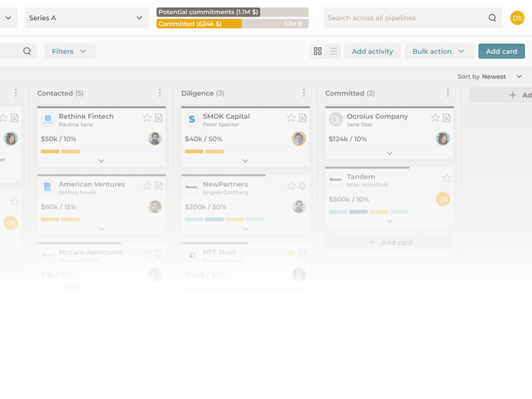Screen dimensions: 532x399
Task: Expand the Rethink Fintech card details chevron
Action: [101, 160]
